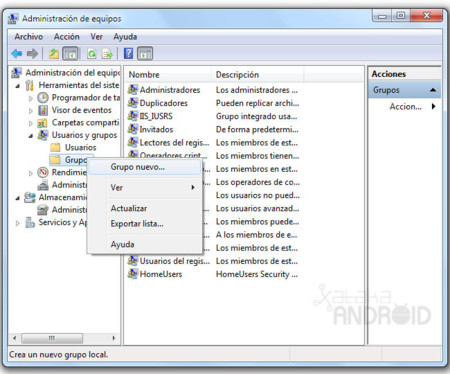Select Ayuda in the context menu
450x374 pixels.
145,244
